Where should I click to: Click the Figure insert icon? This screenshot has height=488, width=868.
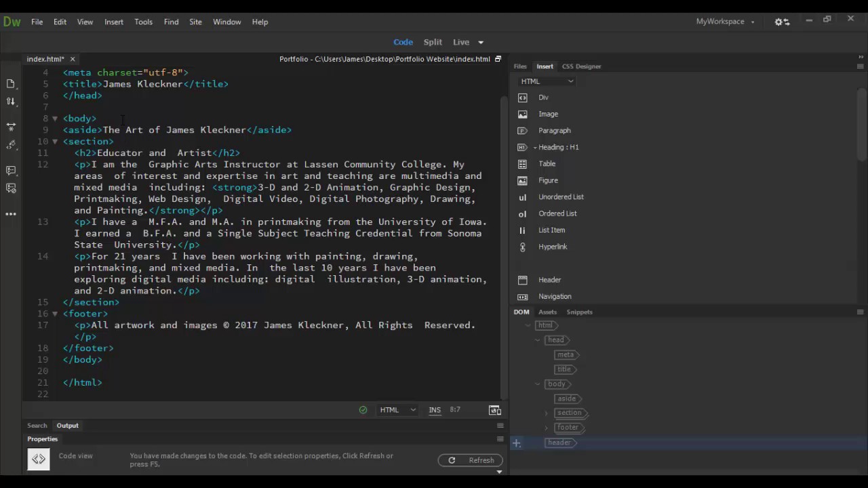[x=522, y=180]
